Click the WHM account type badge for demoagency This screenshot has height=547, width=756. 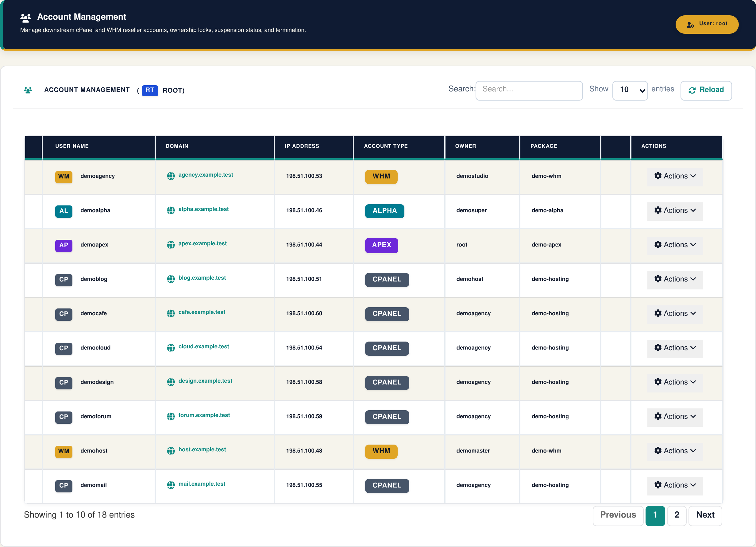point(381,177)
